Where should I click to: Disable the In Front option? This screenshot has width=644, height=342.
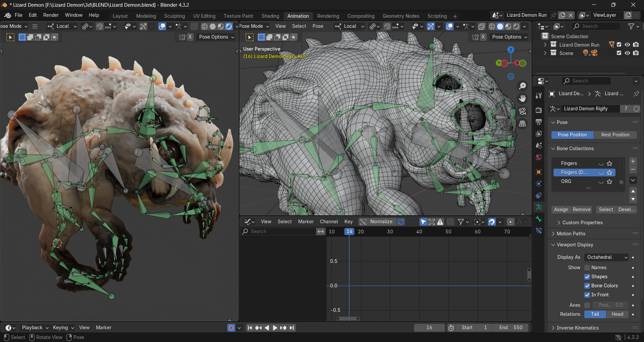coord(587,295)
